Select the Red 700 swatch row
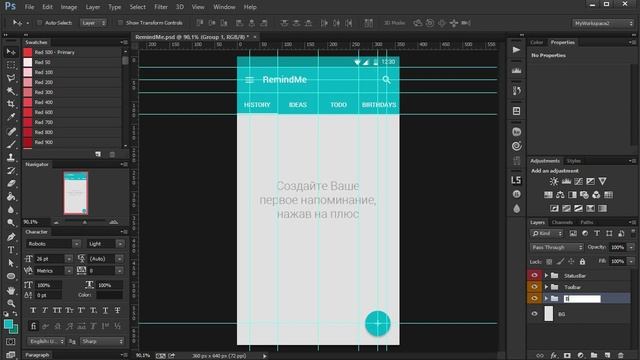 [72, 122]
